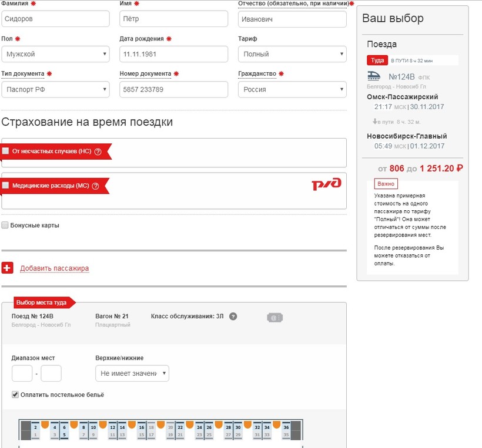Click the Добавить пассажира link
The image size is (482, 448).
(x=55, y=268)
